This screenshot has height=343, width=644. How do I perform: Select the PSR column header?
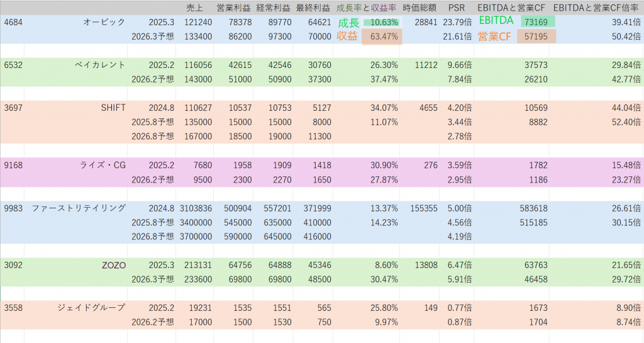tap(457, 8)
